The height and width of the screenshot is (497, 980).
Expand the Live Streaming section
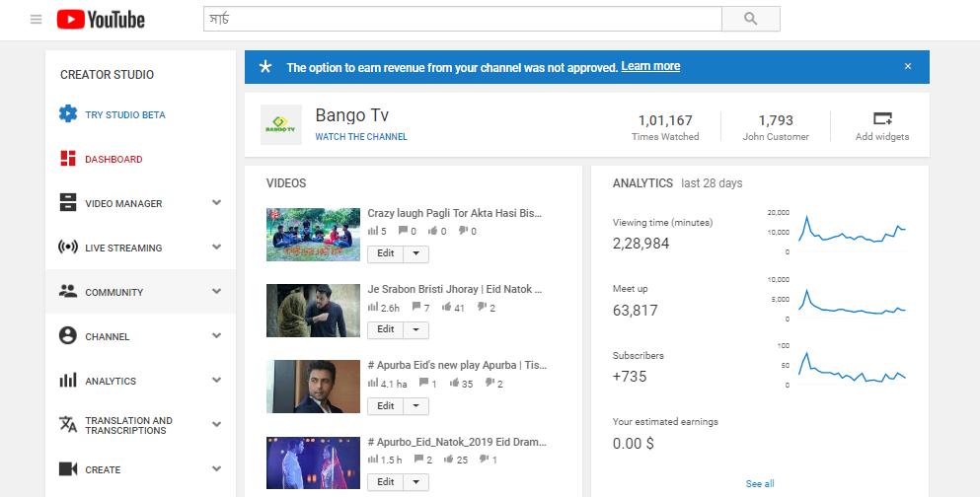point(216,247)
